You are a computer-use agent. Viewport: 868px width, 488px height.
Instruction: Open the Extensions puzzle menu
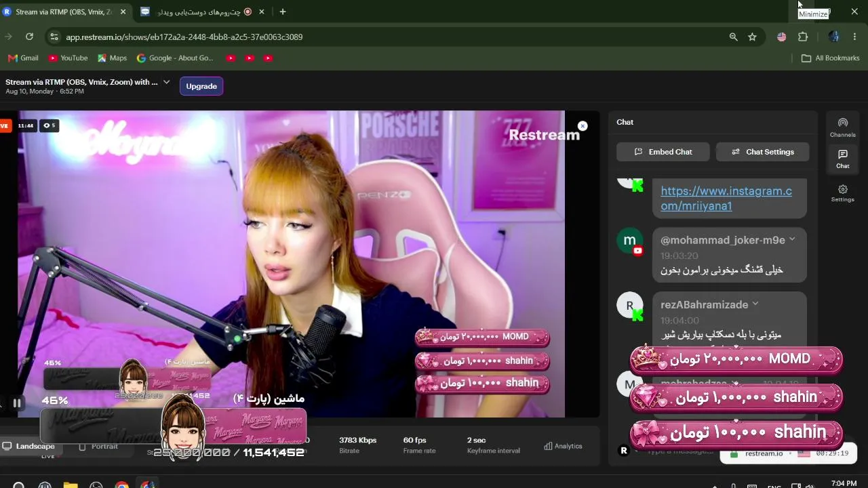tap(803, 37)
